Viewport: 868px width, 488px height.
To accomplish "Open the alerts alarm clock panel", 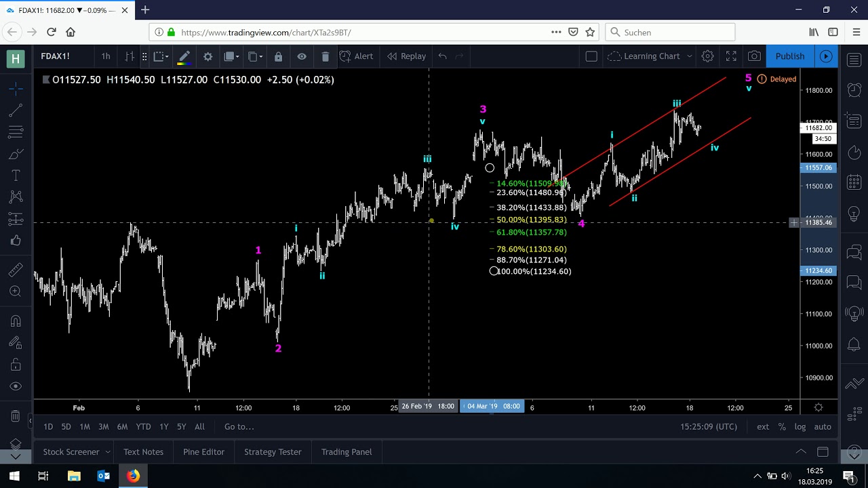I will pyautogui.click(x=854, y=89).
